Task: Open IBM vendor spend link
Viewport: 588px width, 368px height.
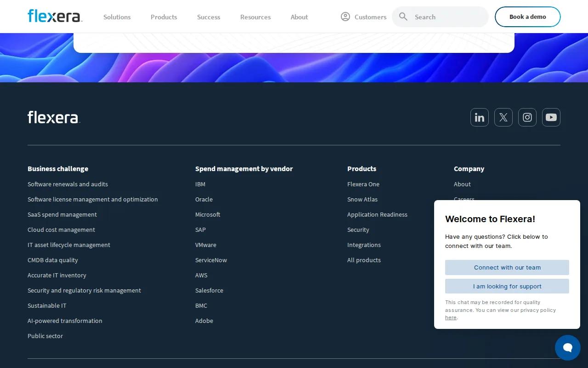Action: coord(200,184)
